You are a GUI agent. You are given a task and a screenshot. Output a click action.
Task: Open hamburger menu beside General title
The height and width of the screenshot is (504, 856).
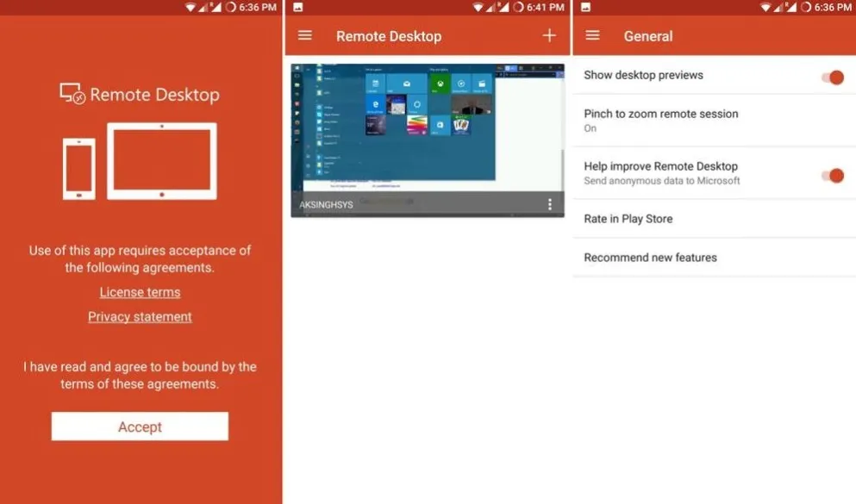point(593,35)
